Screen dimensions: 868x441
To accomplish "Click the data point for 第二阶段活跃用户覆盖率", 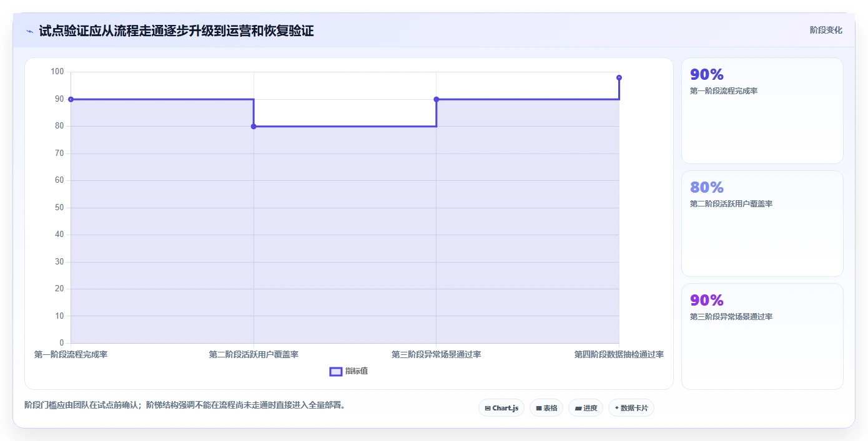I will point(254,126).
